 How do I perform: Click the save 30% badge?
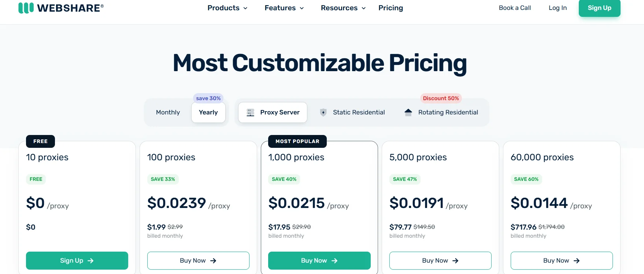coord(208,98)
